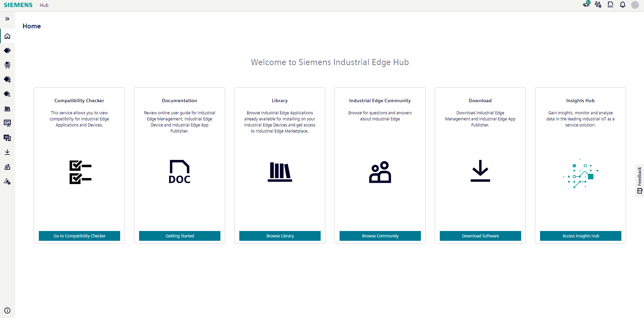Click the Siemens logo
Image resolution: width=644 pixels, height=318 pixels.
(x=18, y=5)
